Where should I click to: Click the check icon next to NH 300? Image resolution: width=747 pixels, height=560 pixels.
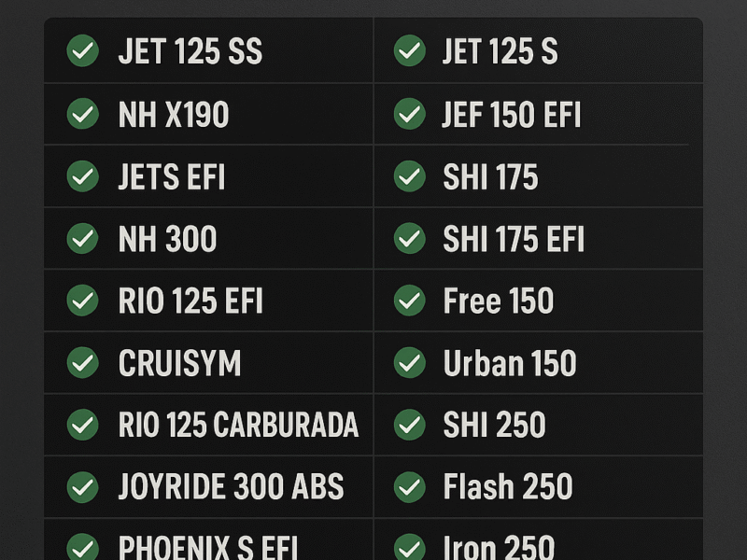tap(83, 238)
